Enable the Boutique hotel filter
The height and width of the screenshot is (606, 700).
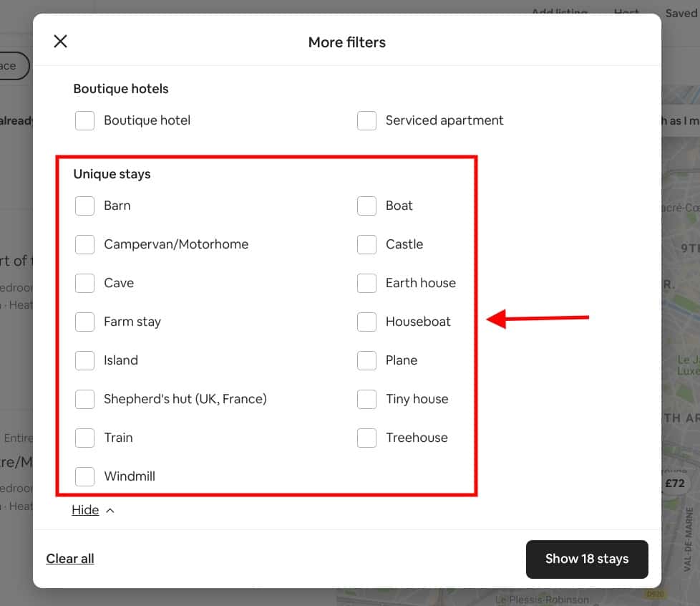84,120
